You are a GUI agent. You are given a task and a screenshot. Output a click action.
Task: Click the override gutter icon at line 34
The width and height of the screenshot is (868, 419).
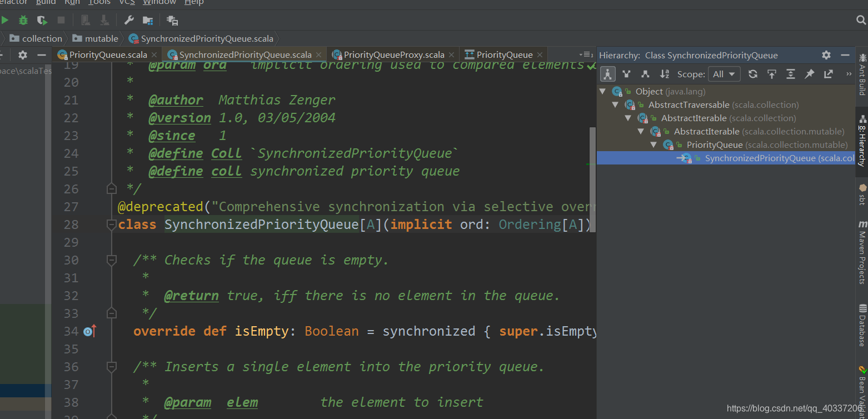(x=89, y=331)
